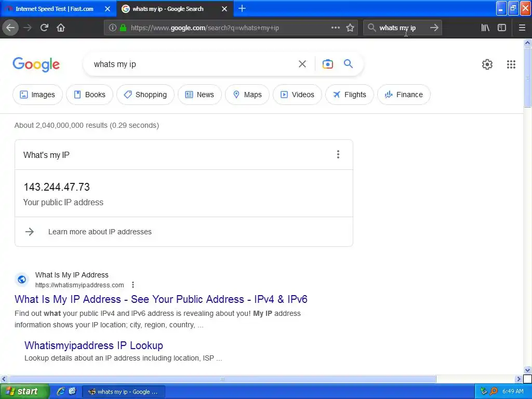Screen dimensions: 532x399
Task: Open the Google apps grid
Action: tap(511, 64)
